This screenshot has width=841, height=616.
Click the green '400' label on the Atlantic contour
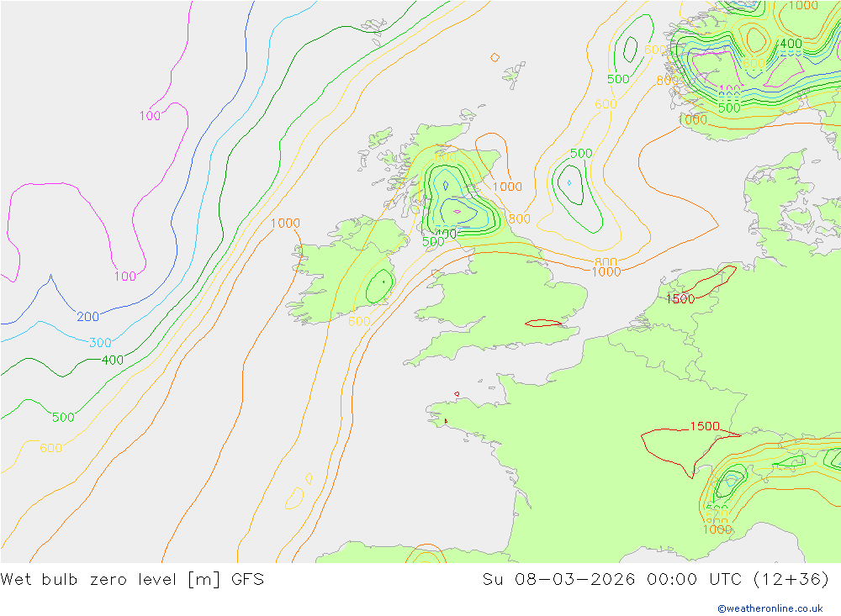pyautogui.click(x=113, y=361)
